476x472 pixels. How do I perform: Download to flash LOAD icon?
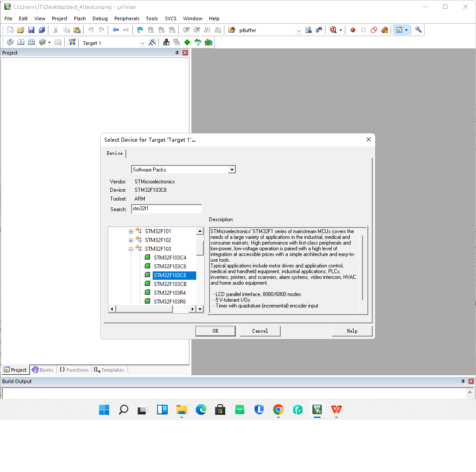72,43
